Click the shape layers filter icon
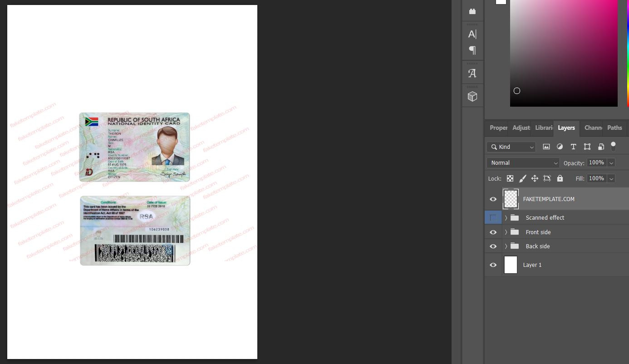Screen dimensions: 629x364 tap(587, 147)
